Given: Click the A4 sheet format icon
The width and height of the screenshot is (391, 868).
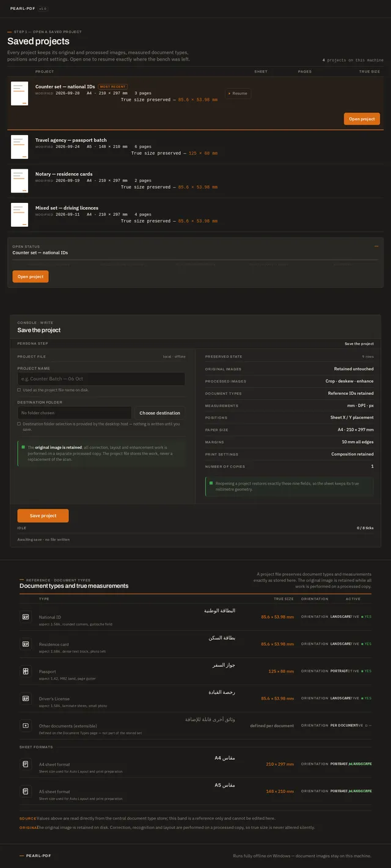Looking at the screenshot, I should [26, 764].
